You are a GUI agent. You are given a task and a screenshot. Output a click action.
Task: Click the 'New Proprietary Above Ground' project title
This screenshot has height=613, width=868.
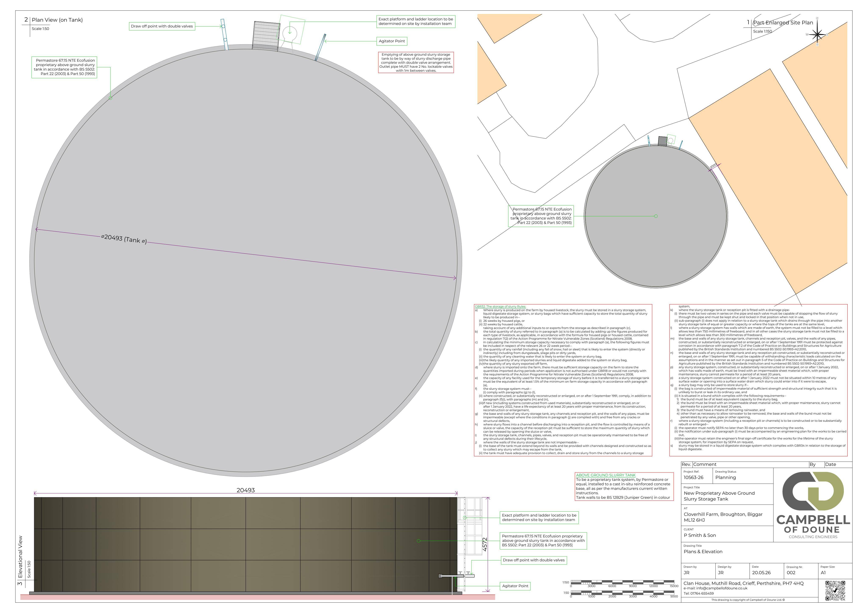click(719, 493)
